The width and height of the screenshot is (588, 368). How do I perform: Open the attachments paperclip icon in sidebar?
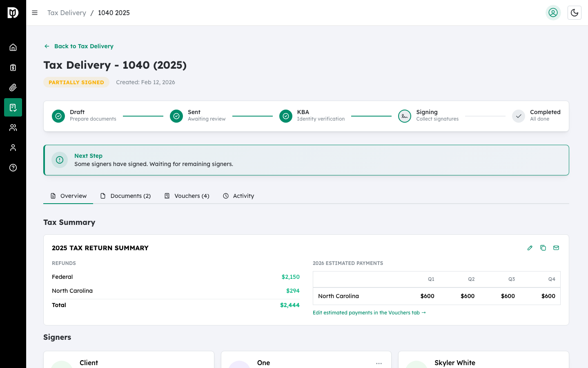pyautogui.click(x=13, y=87)
